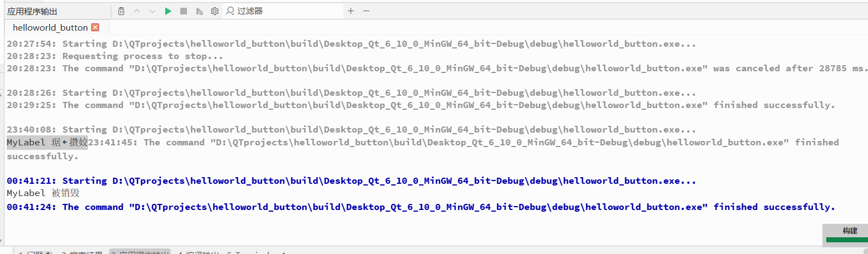
Task: Click the blue 00:41:21 Starting line
Action: [351, 180]
